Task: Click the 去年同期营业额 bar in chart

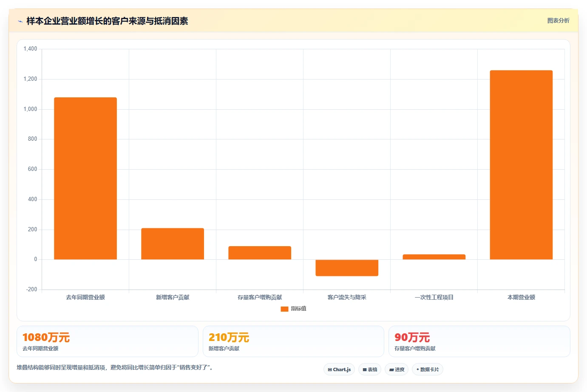Action: click(85, 179)
